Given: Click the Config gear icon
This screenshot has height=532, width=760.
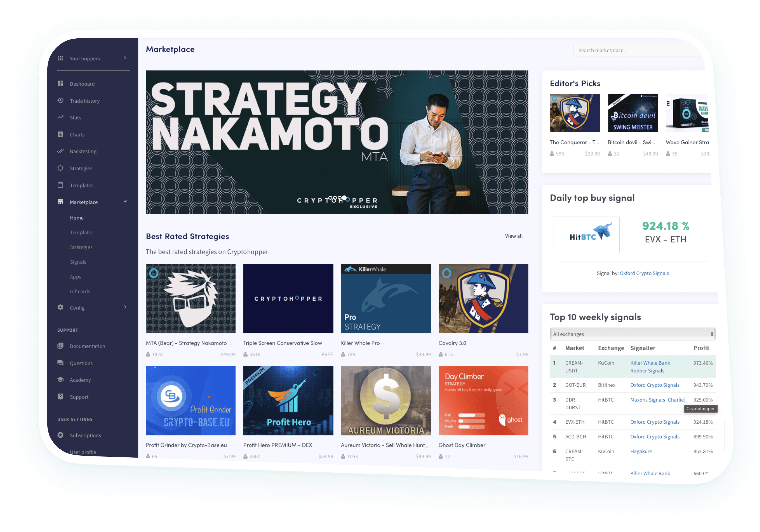Looking at the screenshot, I should click(60, 307).
